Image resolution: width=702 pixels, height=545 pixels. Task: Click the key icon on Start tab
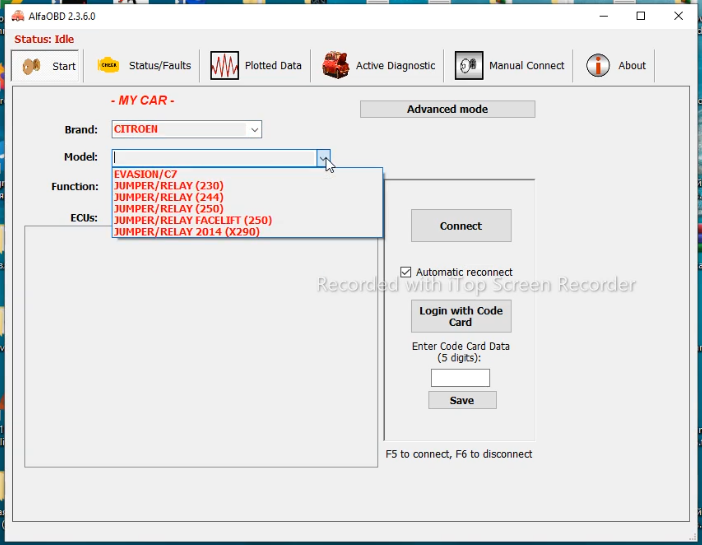(x=31, y=66)
